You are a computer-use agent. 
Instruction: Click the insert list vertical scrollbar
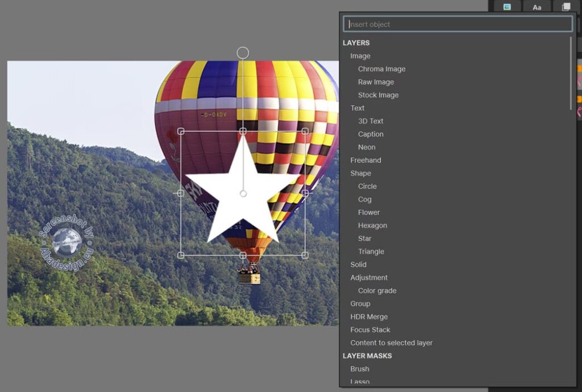coord(571,74)
